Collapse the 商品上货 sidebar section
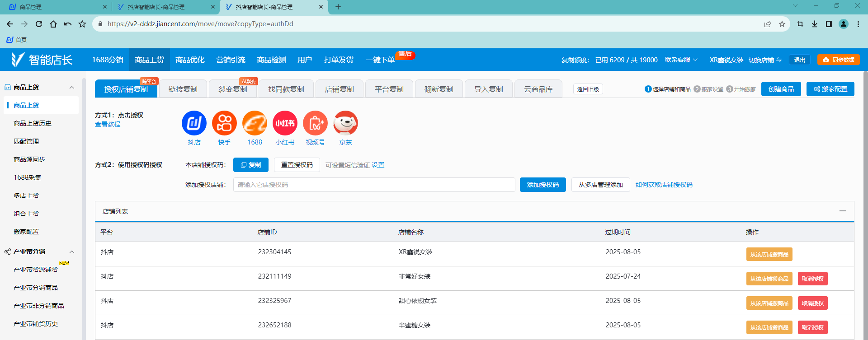 (x=72, y=88)
